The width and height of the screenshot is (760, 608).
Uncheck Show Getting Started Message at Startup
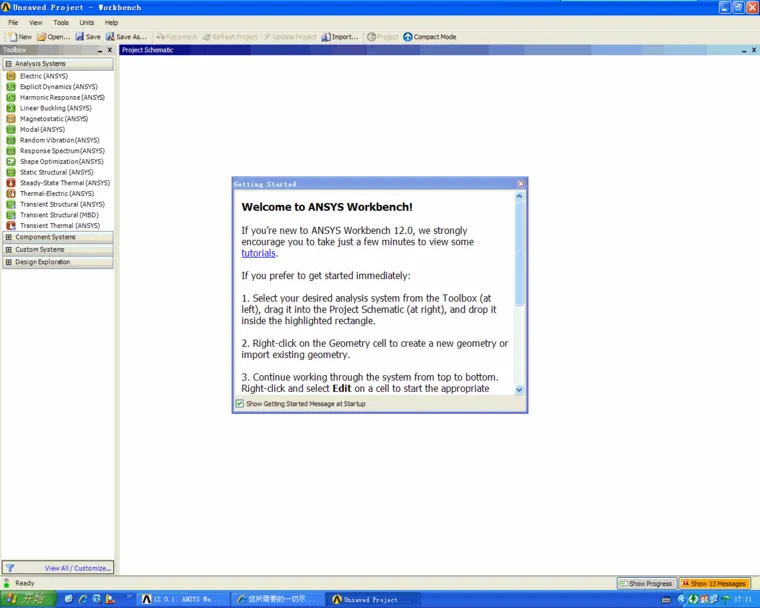click(x=239, y=403)
